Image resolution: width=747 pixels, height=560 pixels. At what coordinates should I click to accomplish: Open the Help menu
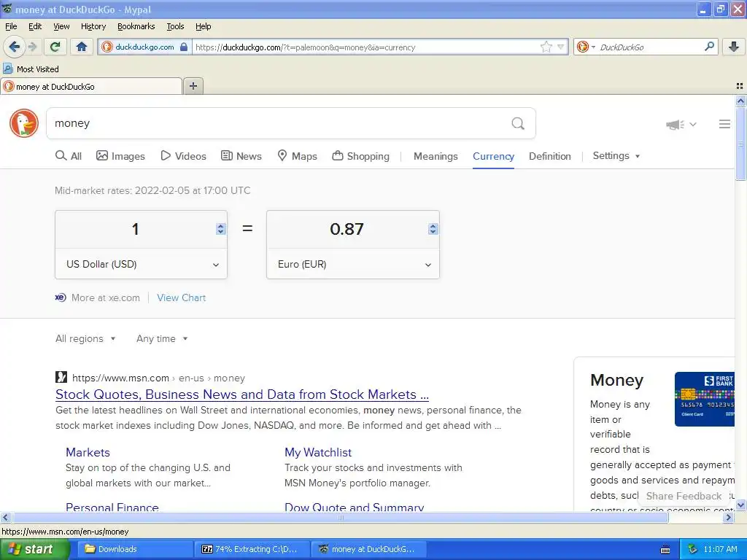coord(203,26)
